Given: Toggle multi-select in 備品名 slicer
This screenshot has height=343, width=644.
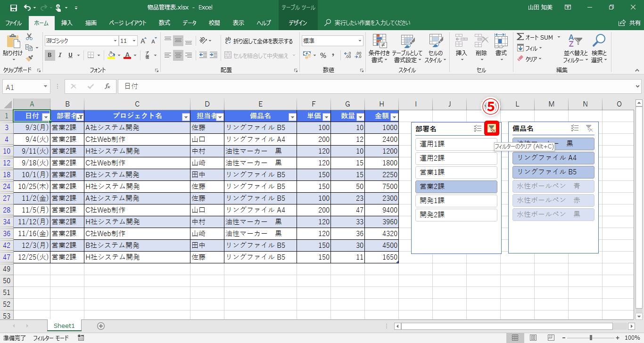Looking at the screenshot, I should [x=574, y=128].
